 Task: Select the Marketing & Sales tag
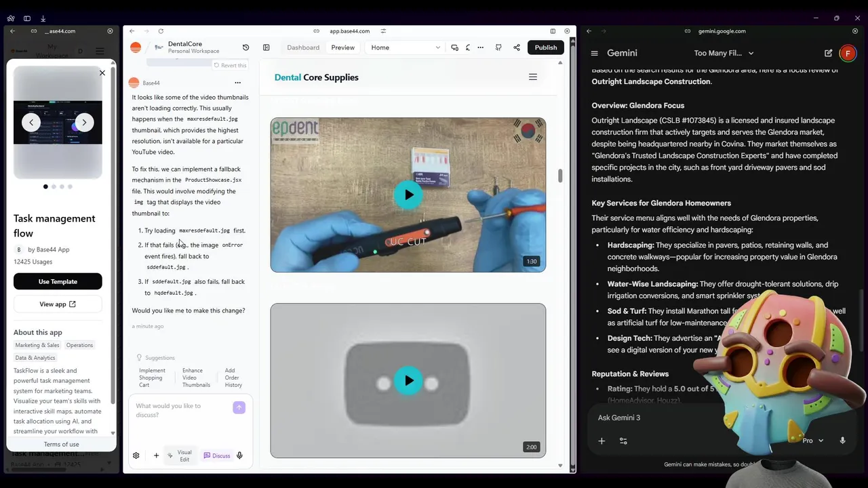coord(37,345)
